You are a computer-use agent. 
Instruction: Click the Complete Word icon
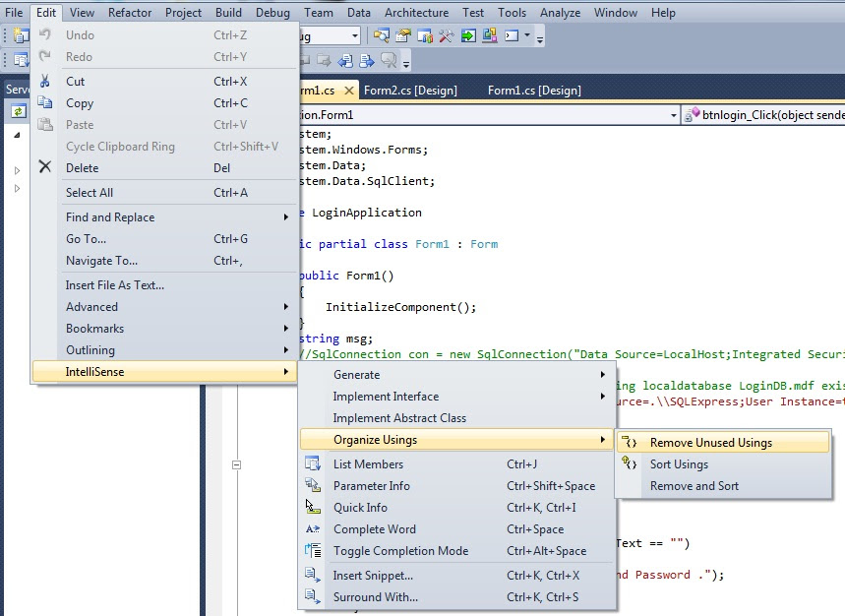click(313, 528)
